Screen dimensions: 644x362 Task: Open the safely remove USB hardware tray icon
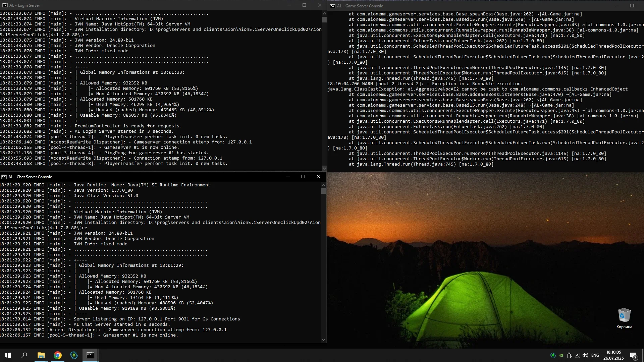569,355
